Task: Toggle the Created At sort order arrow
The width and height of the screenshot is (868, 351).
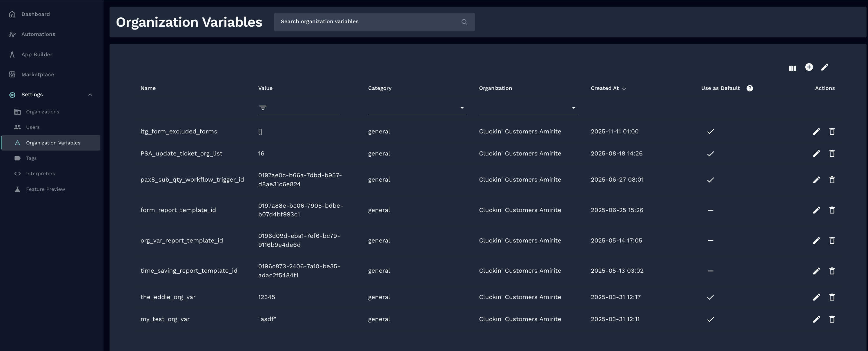Action: pos(624,88)
